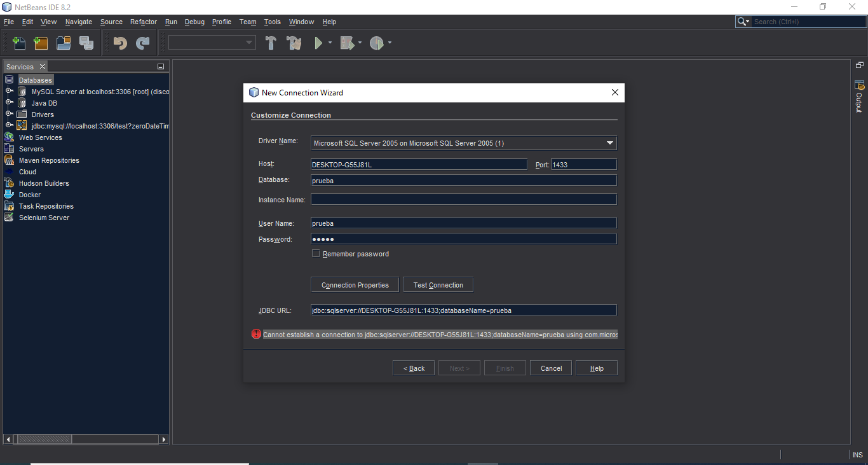This screenshot has height=465, width=868.
Task: Select the Selenium Server tree item
Action: [44, 218]
